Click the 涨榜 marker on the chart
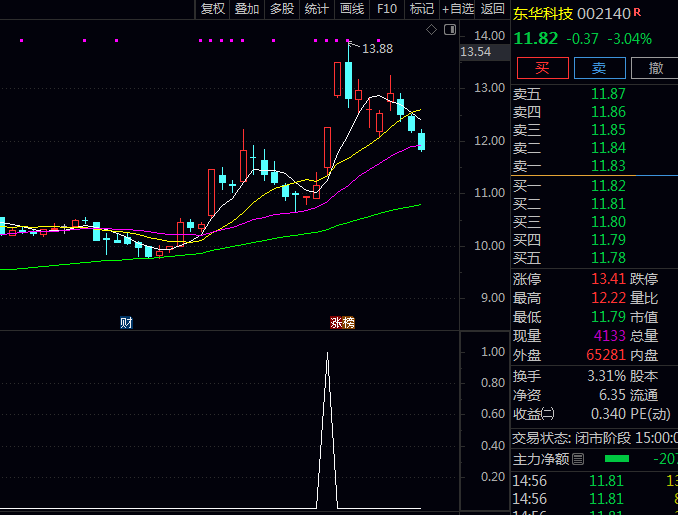Viewport: 678px width, 515px height. pyautogui.click(x=342, y=322)
